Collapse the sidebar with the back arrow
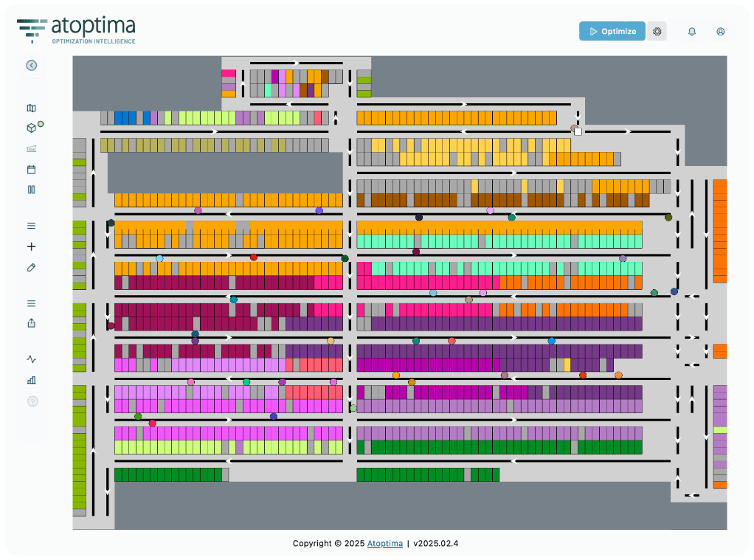The image size is (754, 560). pos(31,65)
